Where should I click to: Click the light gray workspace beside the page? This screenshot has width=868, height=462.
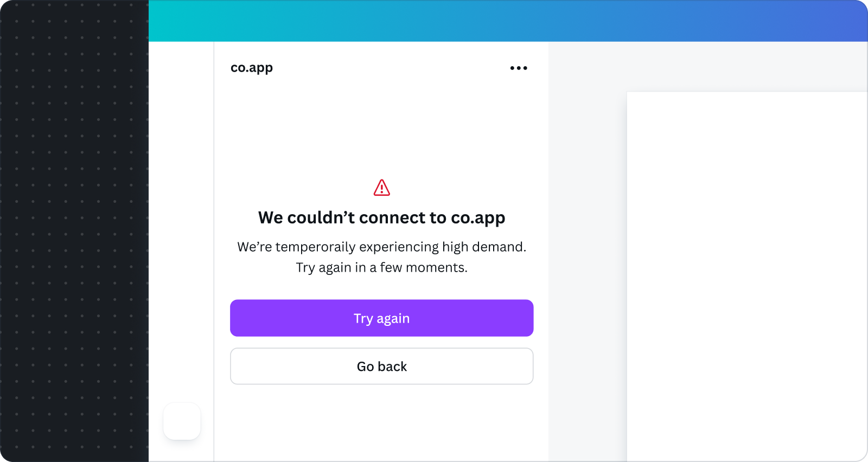click(x=588, y=271)
